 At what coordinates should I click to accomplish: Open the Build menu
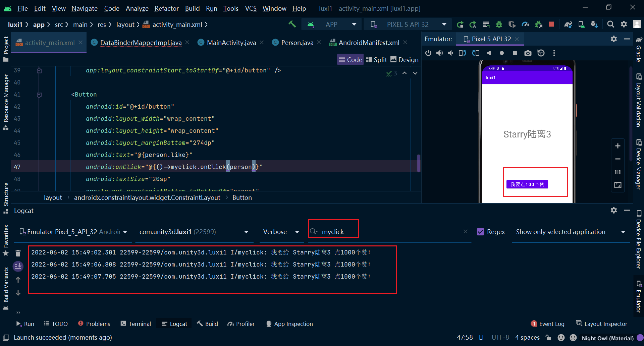pyautogui.click(x=192, y=8)
